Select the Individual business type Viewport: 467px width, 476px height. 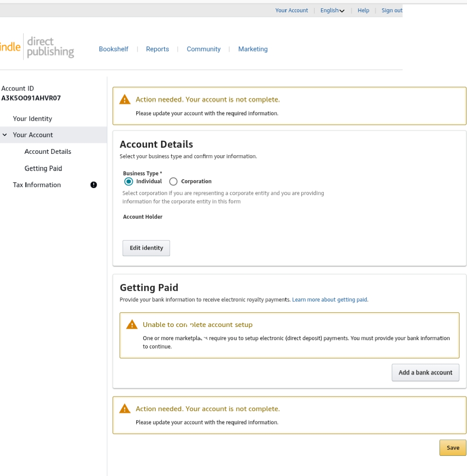[x=129, y=182]
